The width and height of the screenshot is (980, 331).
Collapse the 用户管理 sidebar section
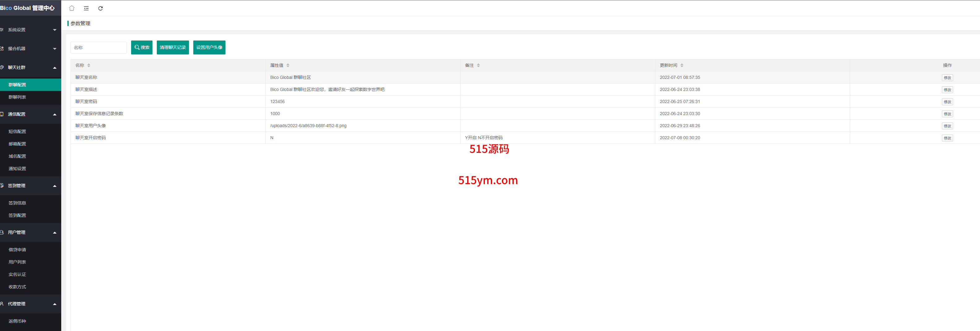30,232
